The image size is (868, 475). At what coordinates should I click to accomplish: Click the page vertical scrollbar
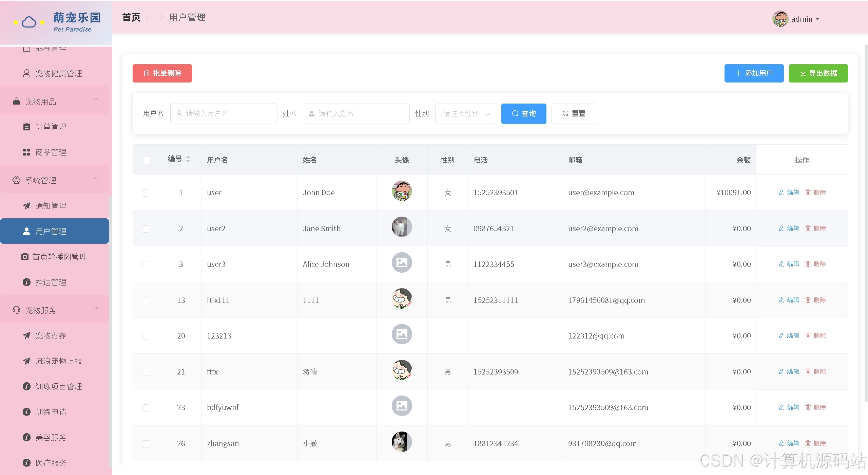pos(866,223)
